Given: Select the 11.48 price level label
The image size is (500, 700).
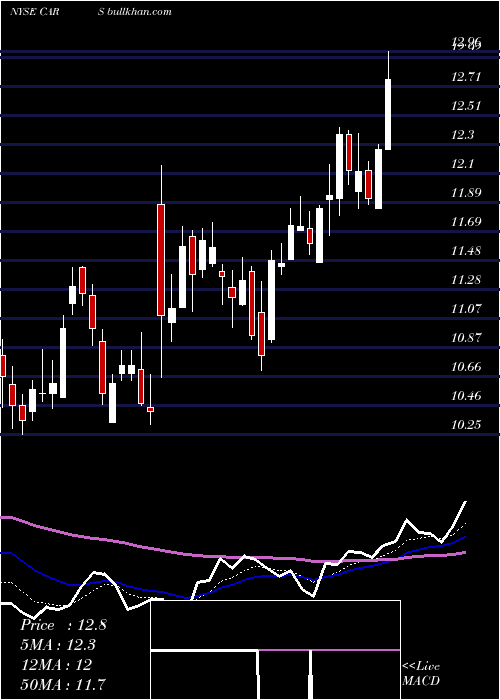Looking at the screenshot, I should click(x=466, y=251).
